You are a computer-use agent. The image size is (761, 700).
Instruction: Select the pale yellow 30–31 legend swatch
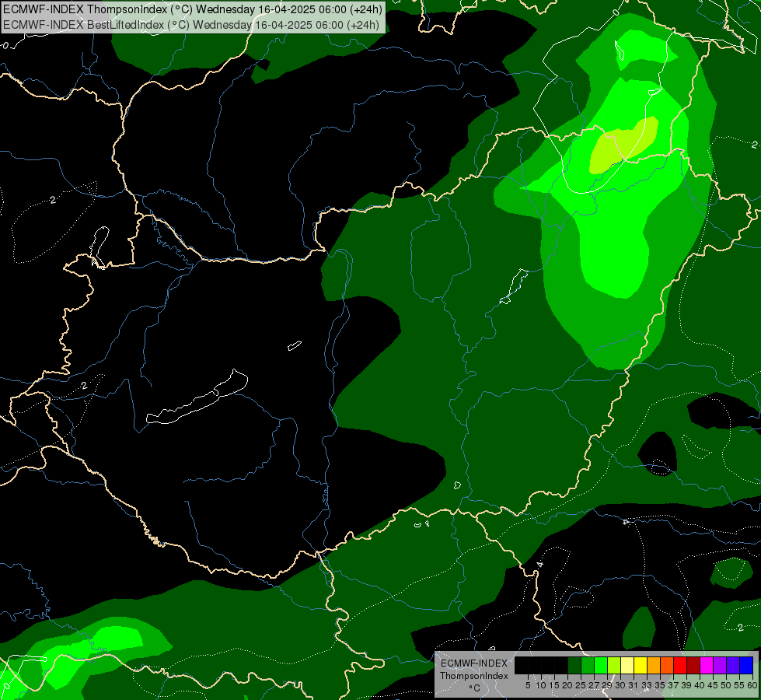[x=627, y=665]
